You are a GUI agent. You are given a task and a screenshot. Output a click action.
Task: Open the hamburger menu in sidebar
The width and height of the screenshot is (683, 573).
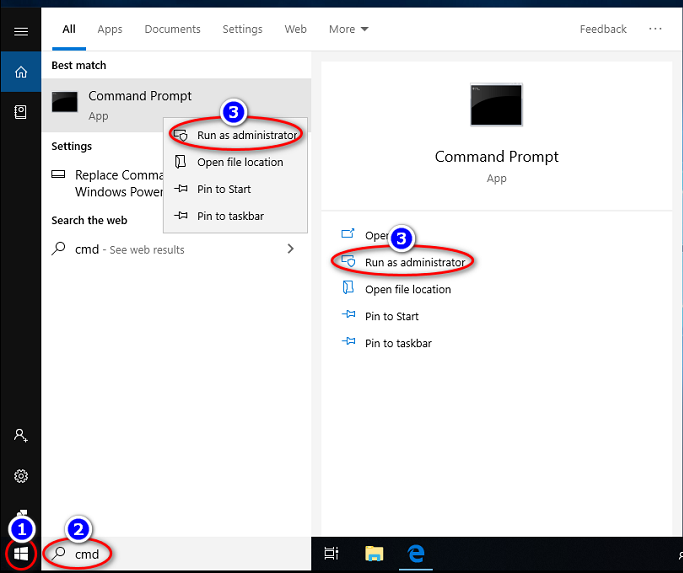(x=20, y=31)
